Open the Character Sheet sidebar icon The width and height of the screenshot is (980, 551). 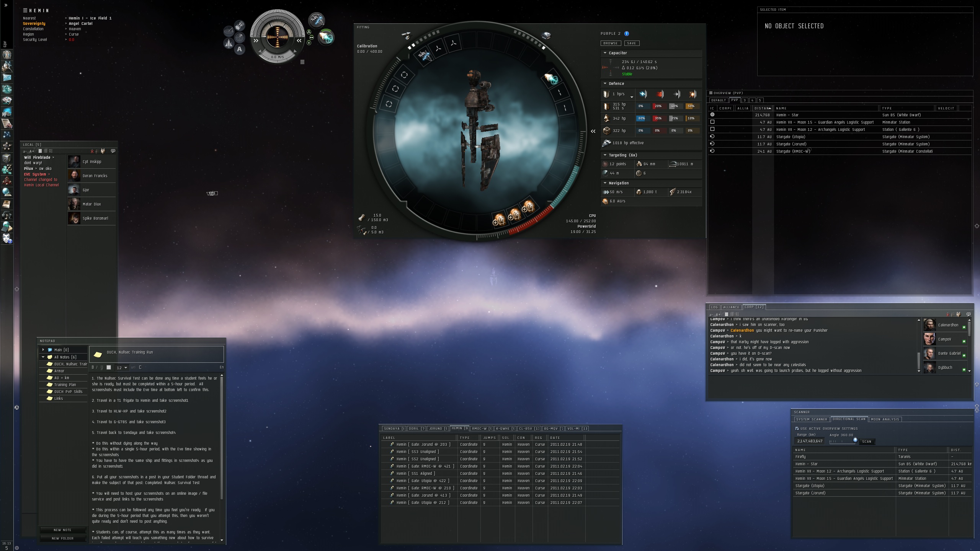(7, 55)
